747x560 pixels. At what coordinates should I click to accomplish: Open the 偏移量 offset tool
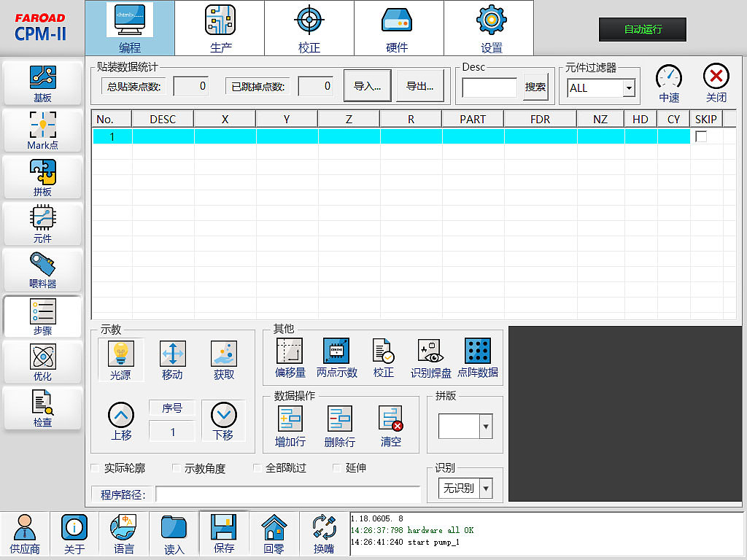290,358
